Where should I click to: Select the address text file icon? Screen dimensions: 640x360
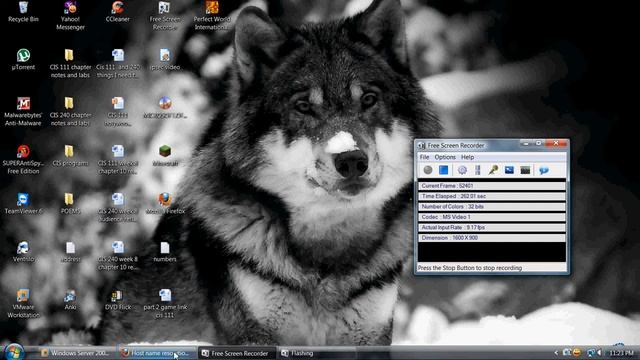coord(70,251)
